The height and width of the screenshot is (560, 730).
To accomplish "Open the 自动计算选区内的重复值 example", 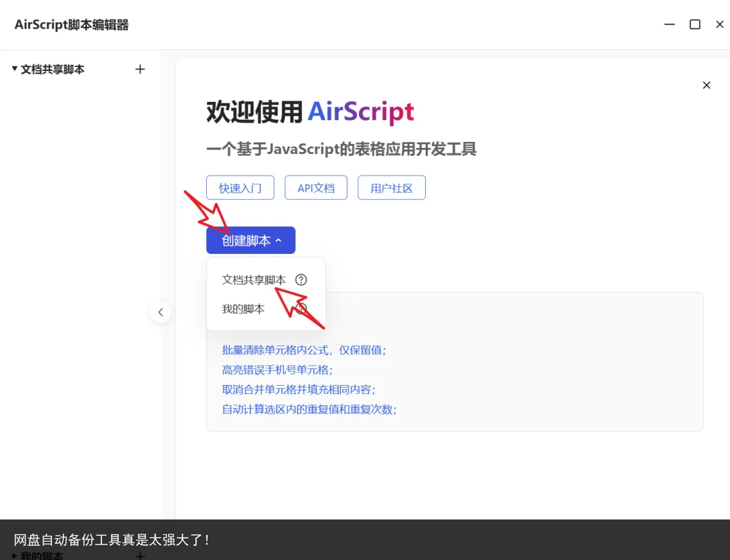I will [x=309, y=409].
